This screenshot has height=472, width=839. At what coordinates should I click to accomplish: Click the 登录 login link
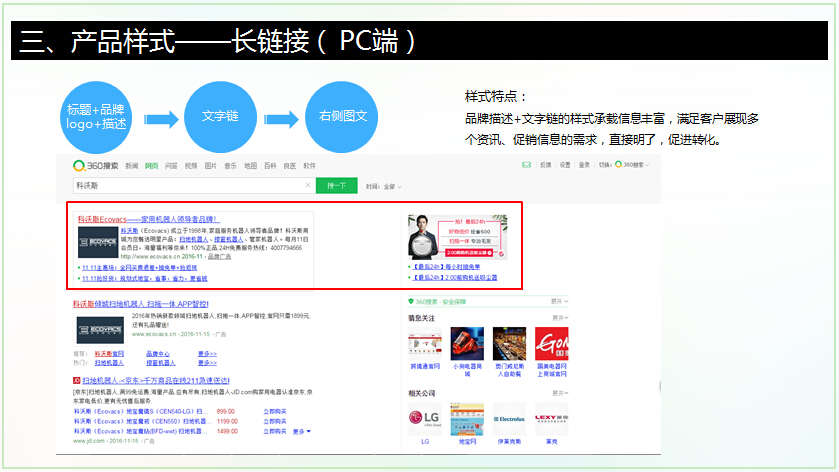click(584, 165)
